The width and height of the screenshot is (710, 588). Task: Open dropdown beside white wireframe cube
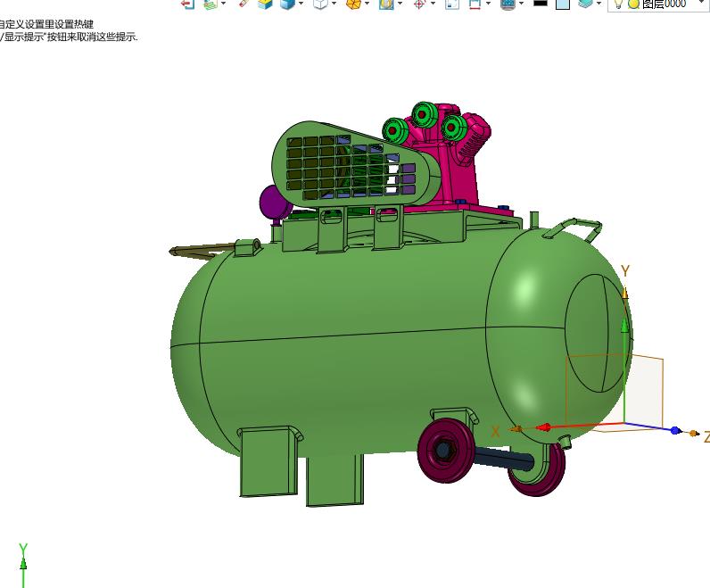334,4
